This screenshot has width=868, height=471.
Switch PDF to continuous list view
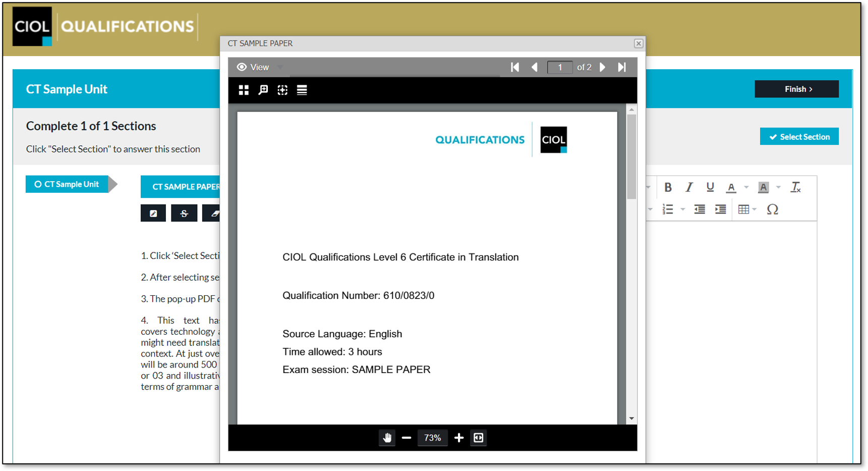(302, 90)
